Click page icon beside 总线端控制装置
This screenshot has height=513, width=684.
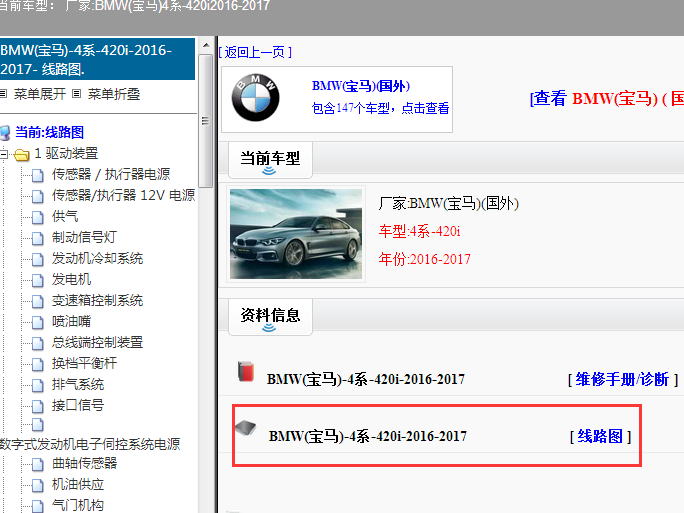pos(38,343)
